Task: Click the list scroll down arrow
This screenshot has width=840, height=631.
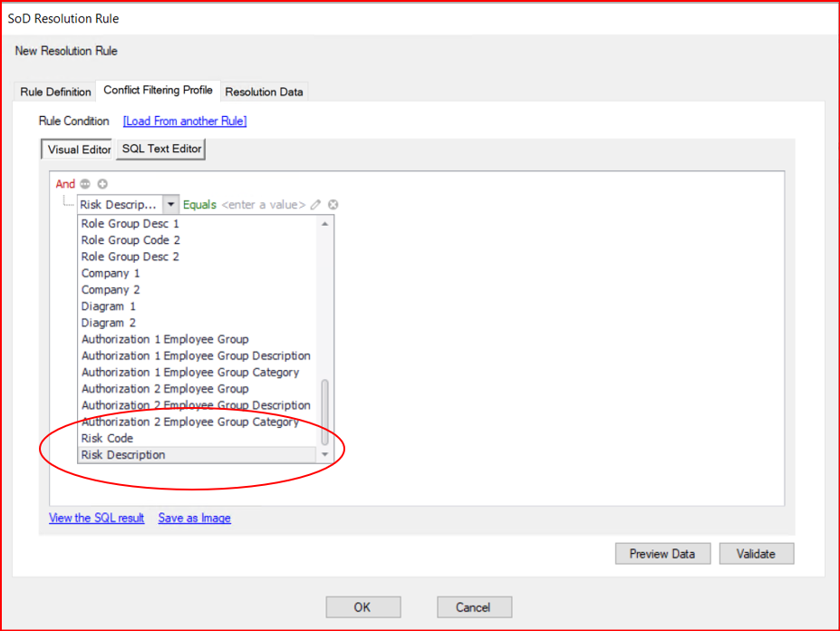Action: point(325,454)
